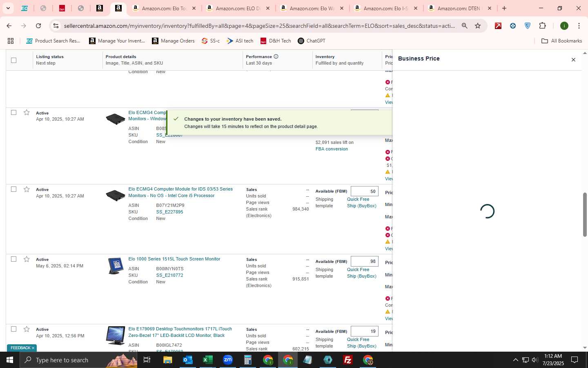Open Outlook from the taskbar

pyautogui.click(x=187, y=360)
